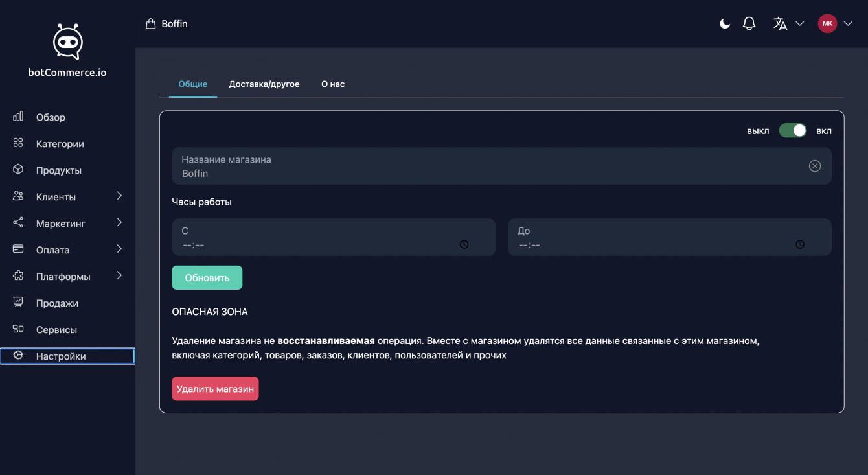This screenshot has height=475, width=868.
Task: Select Настройки in the sidebar
Action: coord(67,356)
